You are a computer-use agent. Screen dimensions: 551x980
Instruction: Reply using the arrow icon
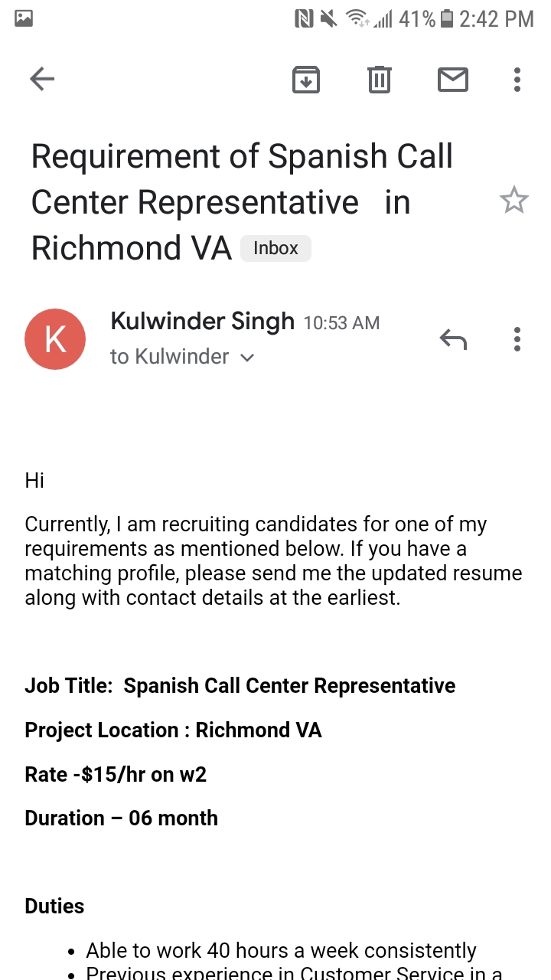[x=453, y=338]
